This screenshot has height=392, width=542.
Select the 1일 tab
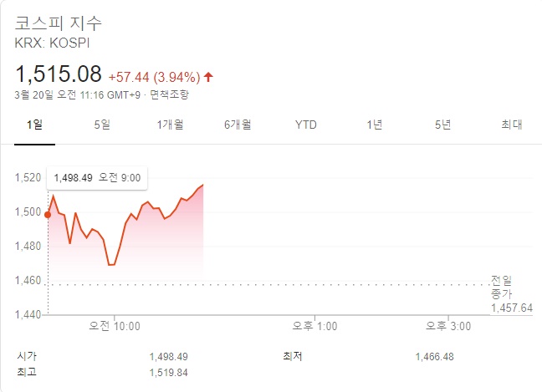point(34,125)
